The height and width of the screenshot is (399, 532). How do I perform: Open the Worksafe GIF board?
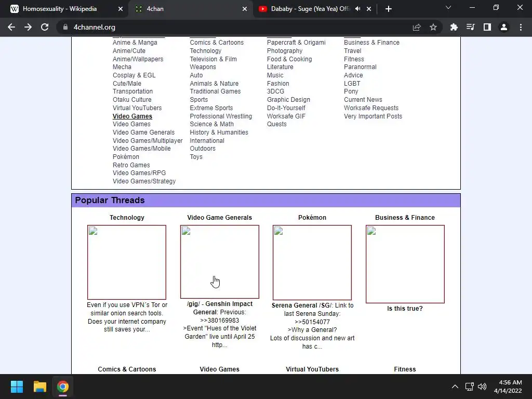(x=286, y=116)
